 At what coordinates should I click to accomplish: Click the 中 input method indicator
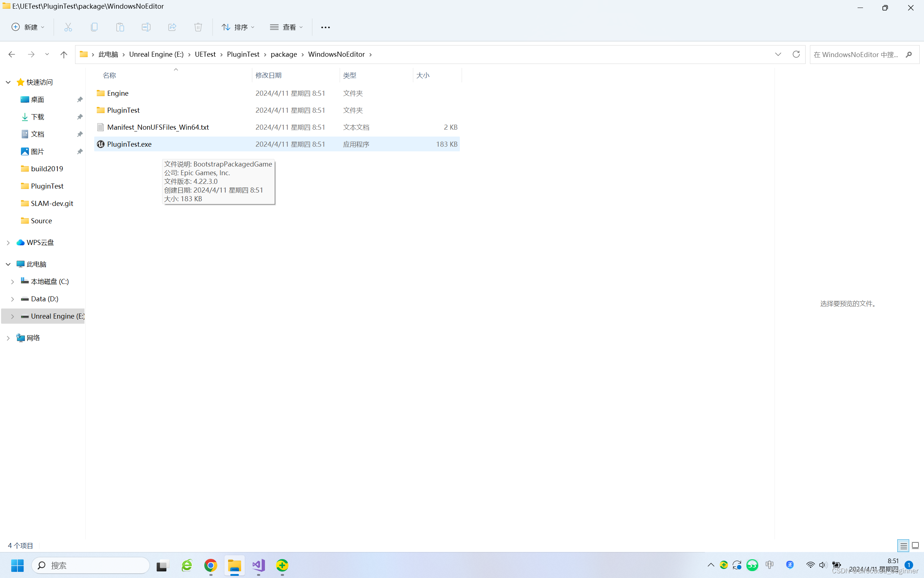click(x=770, y=565)
